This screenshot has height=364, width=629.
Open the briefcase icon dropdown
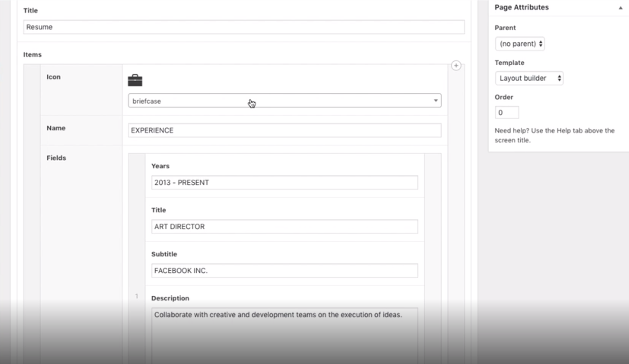pos(284,101)
